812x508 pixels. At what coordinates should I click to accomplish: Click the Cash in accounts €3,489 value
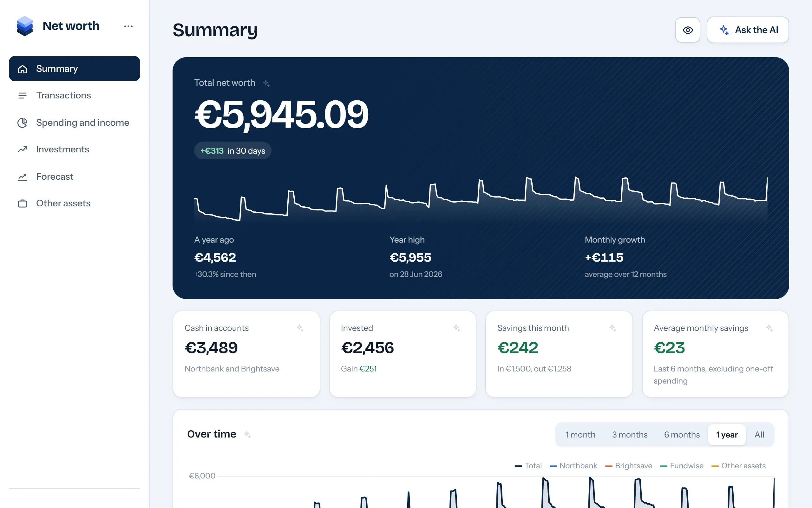(x=211, y=348)
